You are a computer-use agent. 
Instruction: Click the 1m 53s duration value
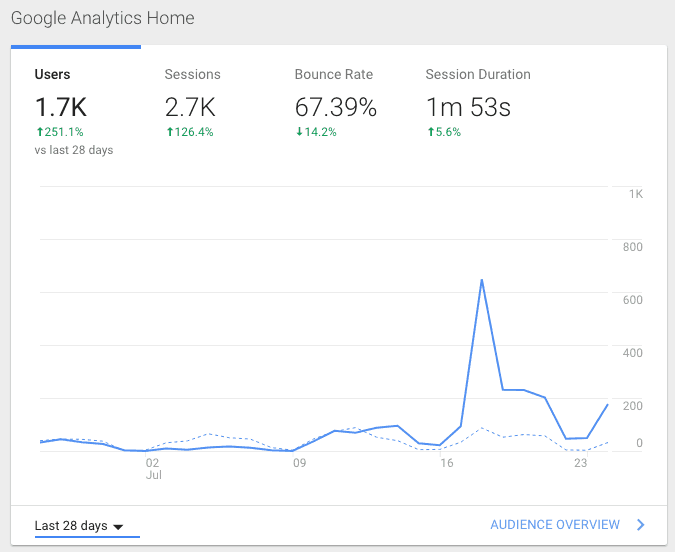coord(468,107)
